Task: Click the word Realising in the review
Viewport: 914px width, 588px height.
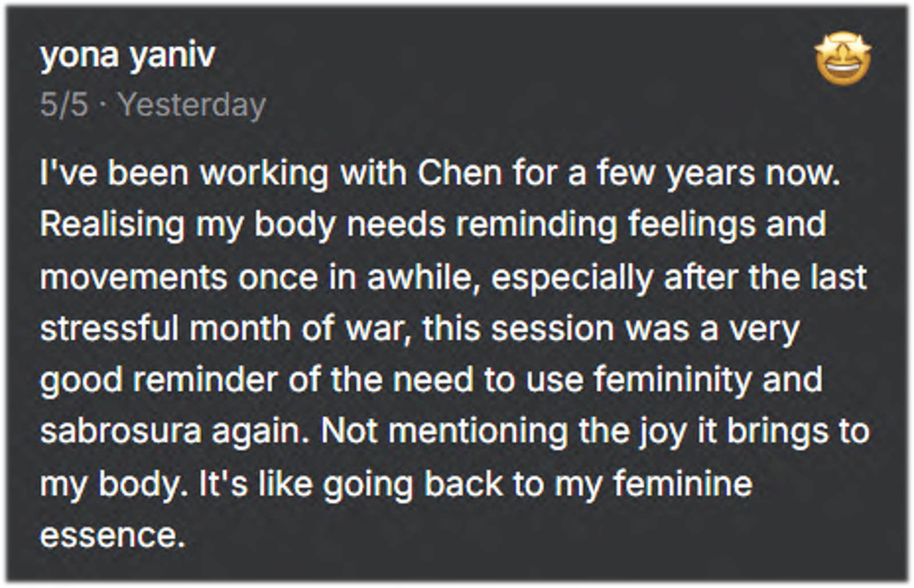Action: coord(112,224)
